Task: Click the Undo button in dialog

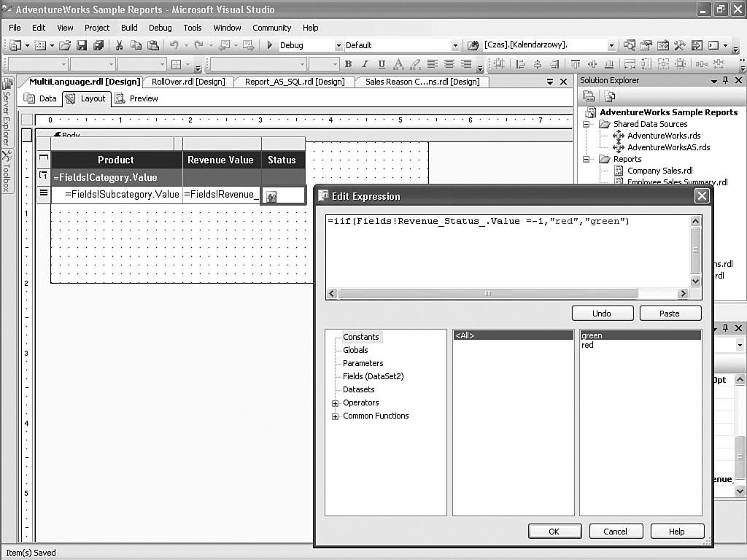Action: point(602,314)
